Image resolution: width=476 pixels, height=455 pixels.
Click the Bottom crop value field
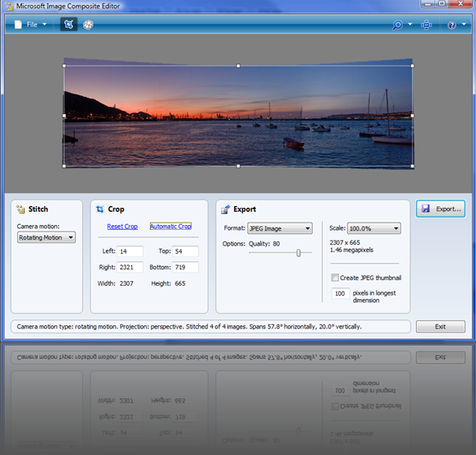(x=185, y=267)
